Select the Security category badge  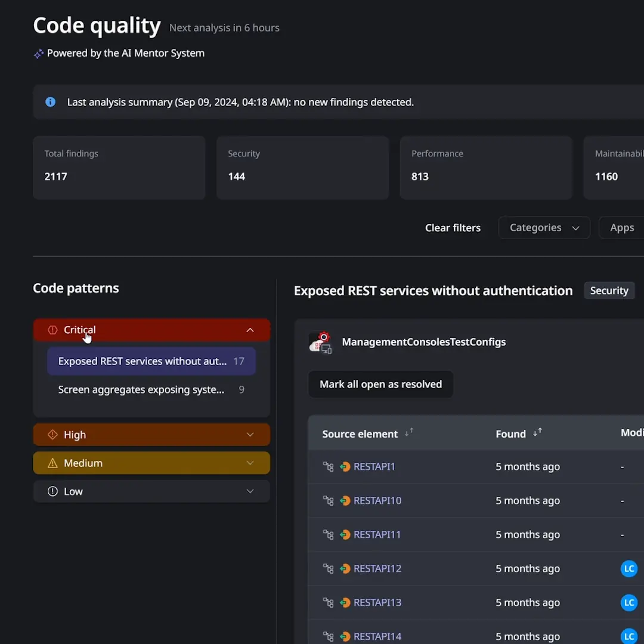609,290
